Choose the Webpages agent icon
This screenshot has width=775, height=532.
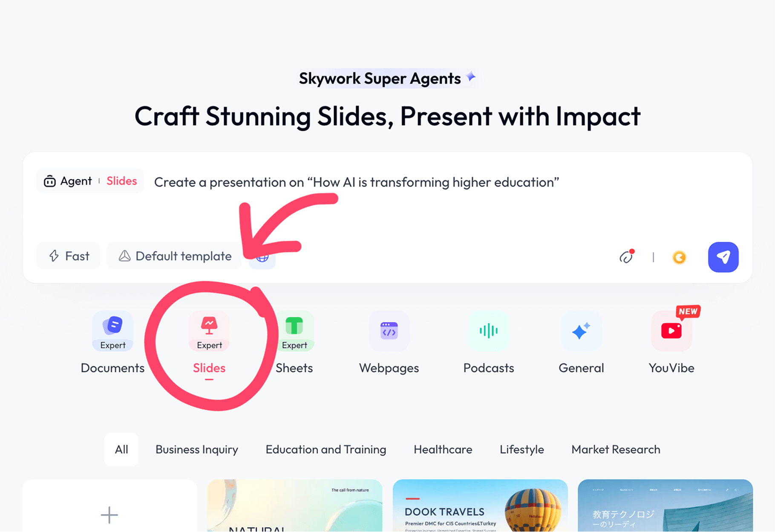(389, 331)
